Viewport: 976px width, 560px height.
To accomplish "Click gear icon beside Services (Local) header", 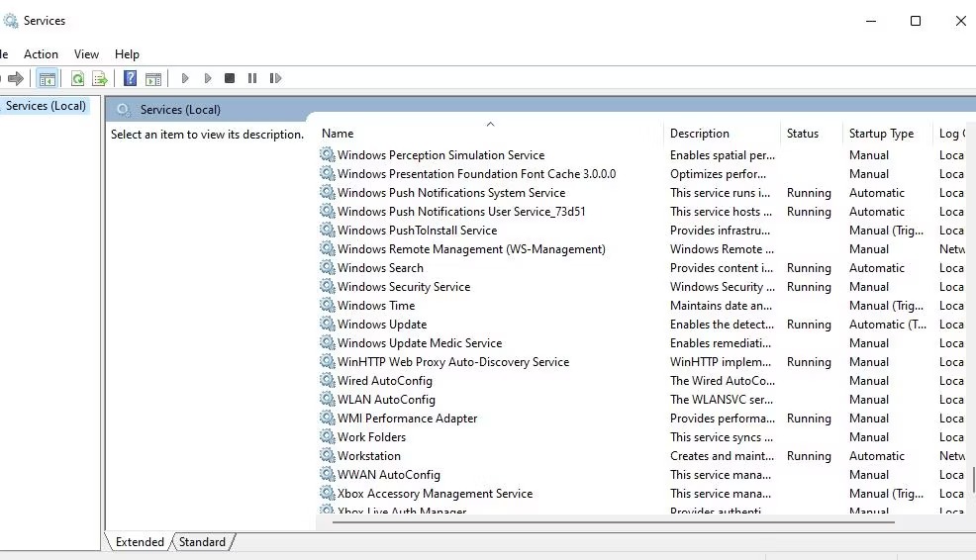I will (124, 110).
